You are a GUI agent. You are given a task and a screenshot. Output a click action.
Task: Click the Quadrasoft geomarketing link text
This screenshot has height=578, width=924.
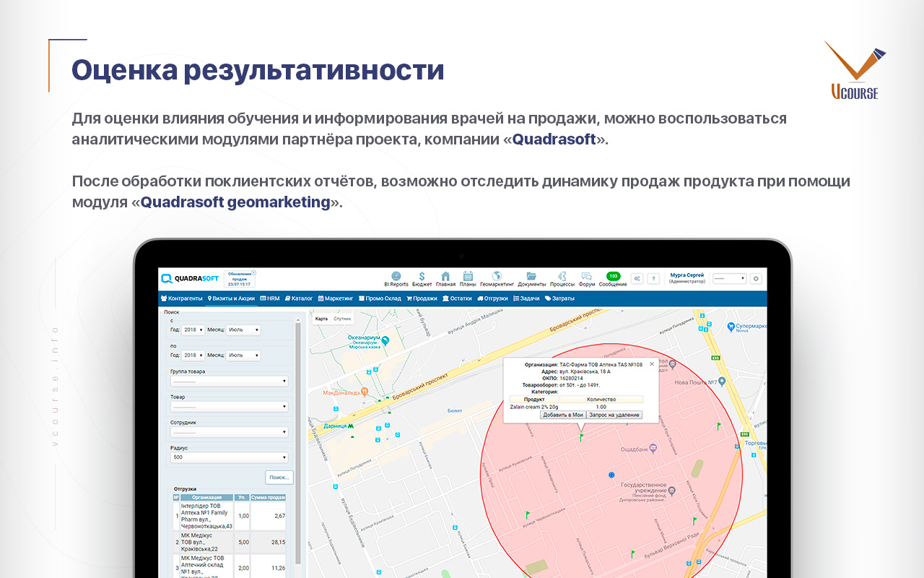(235, 202)
